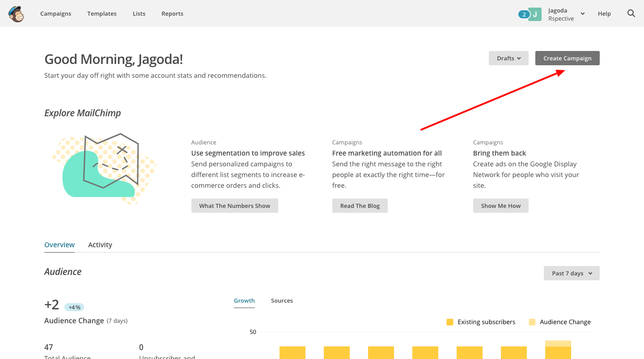
Task: Click the last chart bar with audience change
Action: 558,350
